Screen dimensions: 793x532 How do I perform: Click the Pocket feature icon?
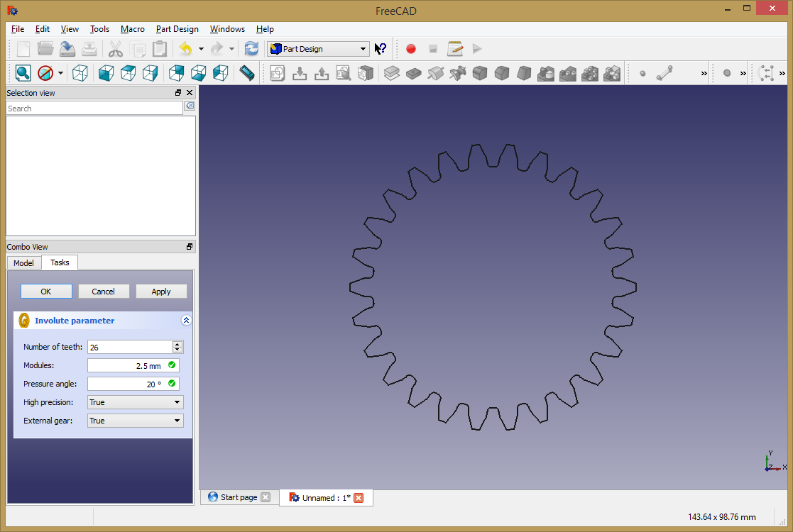tap(414, 73)
